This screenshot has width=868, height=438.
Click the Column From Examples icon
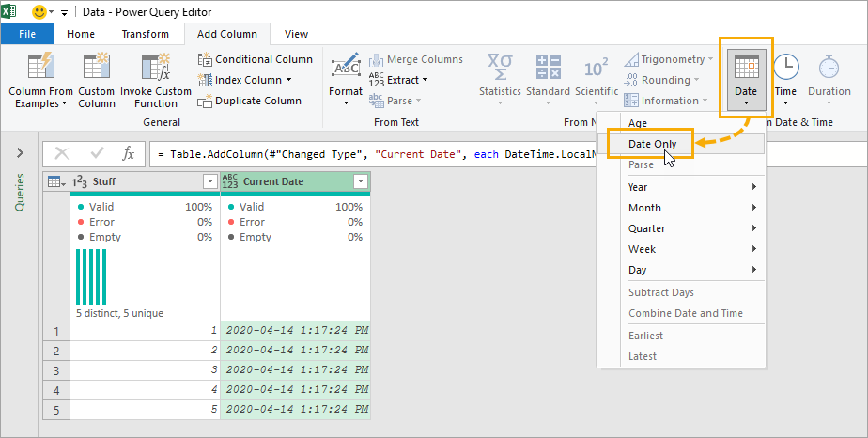click(x=40, y=66)
